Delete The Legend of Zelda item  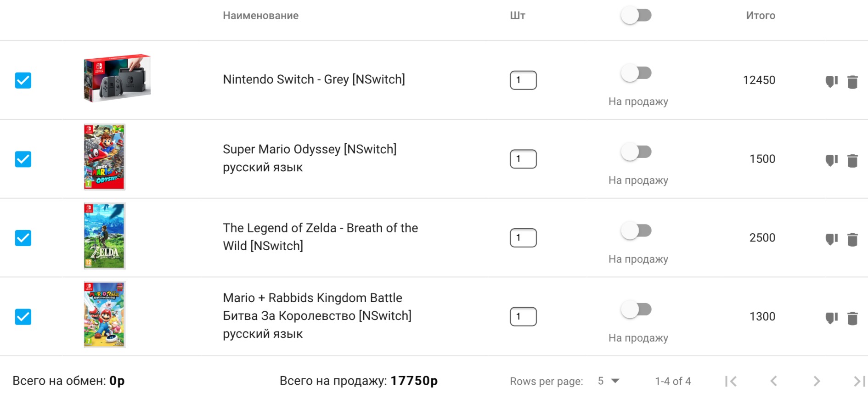[852, 239]
